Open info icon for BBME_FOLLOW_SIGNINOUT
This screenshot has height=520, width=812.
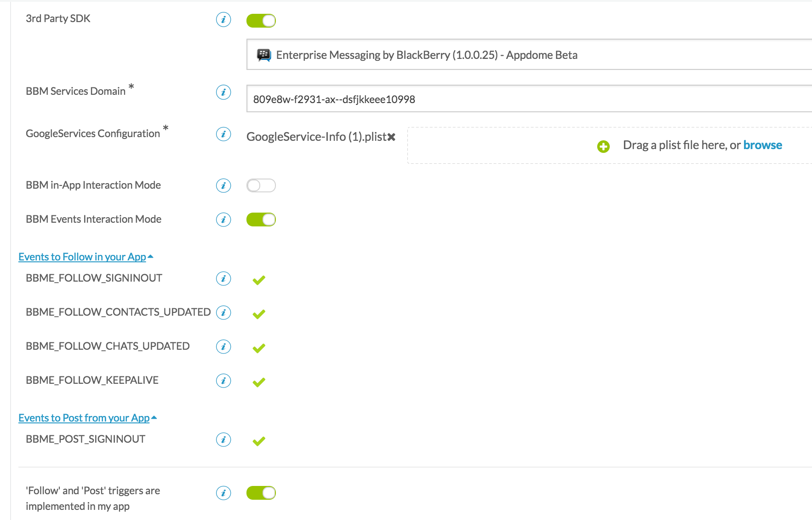[223, 278]
